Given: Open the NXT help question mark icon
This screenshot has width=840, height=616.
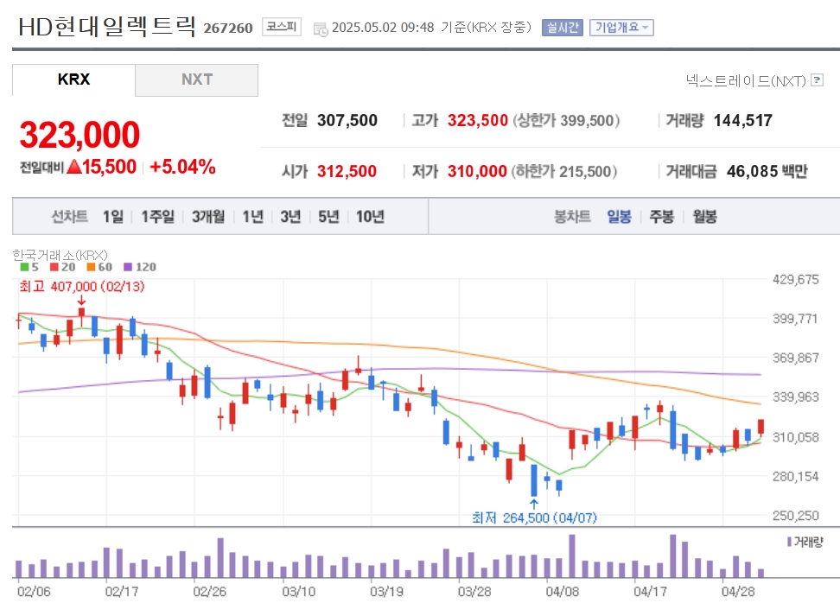Looking at the screenshot, I should tap(817, 80).
